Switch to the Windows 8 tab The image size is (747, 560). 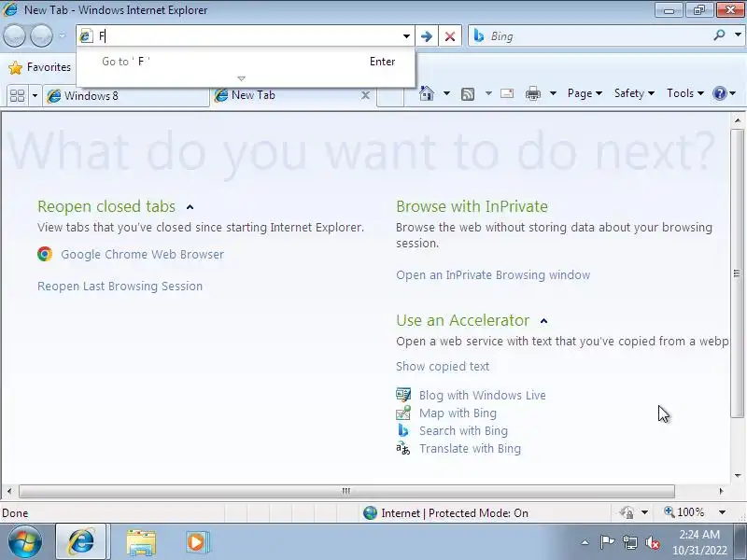126,96
